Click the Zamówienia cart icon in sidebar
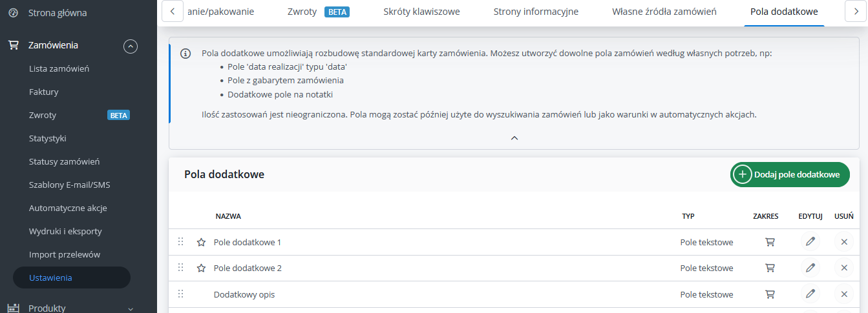This screenshot has width=868, height=313. coord(13,45)
